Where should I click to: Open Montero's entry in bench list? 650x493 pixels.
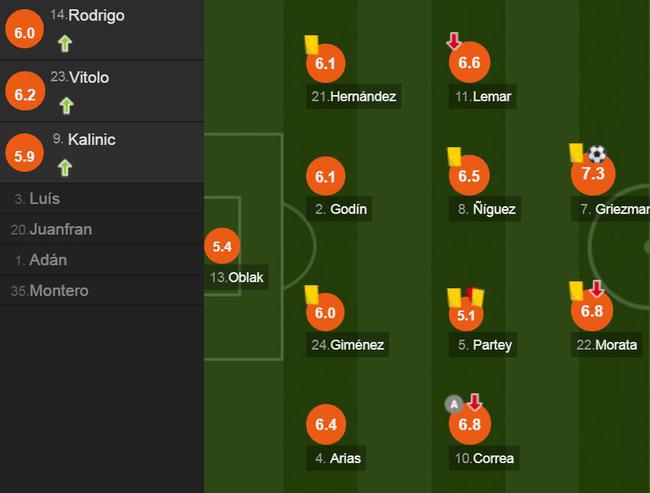tap(102, 291)
